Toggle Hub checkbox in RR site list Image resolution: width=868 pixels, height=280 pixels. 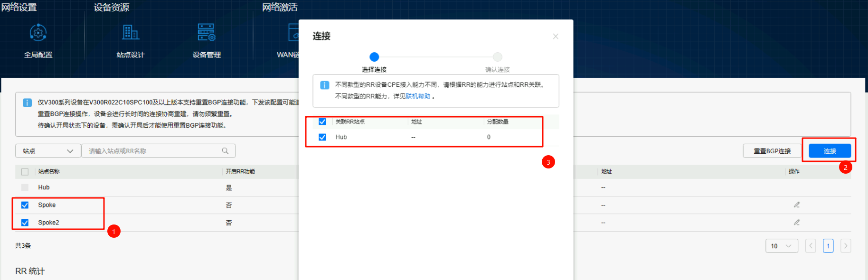322,137
